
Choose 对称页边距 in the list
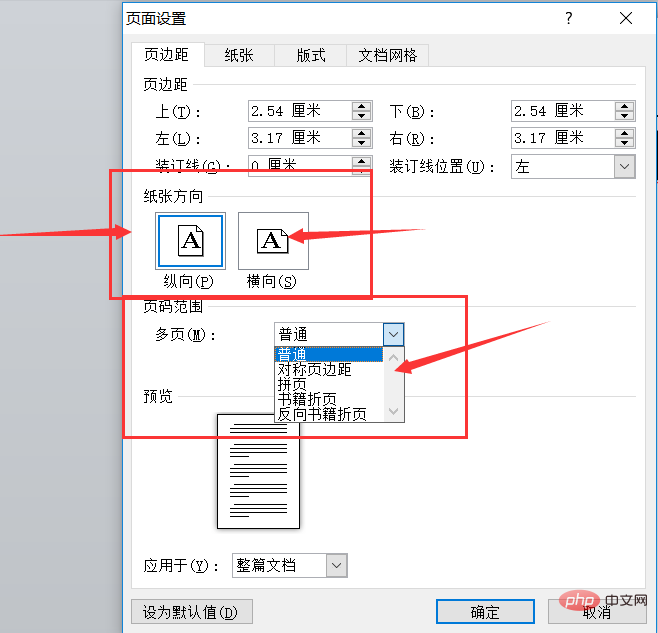[x=329, y=369]
